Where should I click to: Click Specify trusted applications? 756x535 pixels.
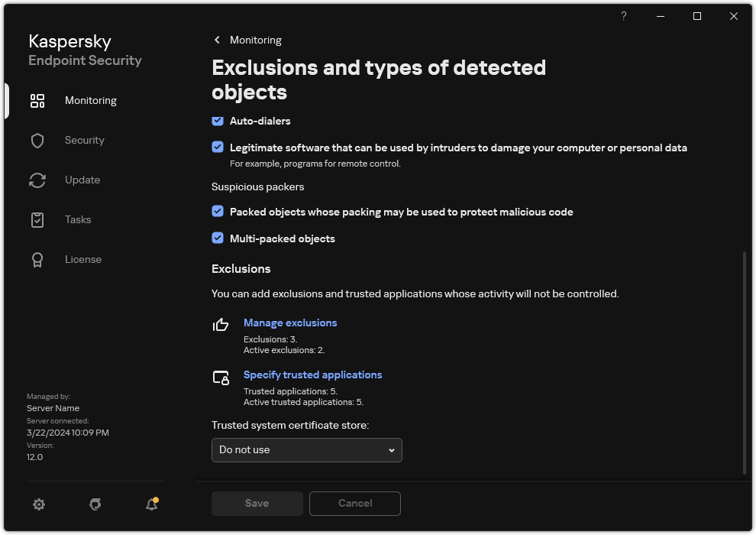(312, 374)
